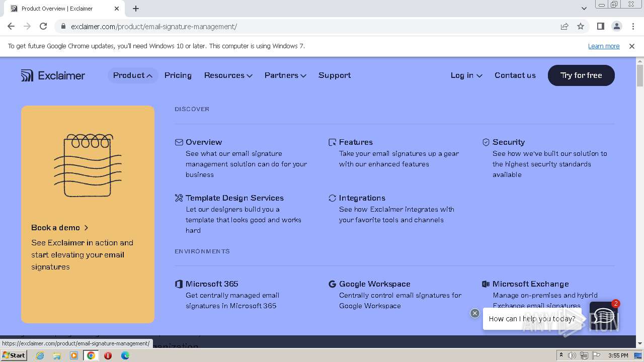Click the notepad illustration in demo card

click(88, 165)
